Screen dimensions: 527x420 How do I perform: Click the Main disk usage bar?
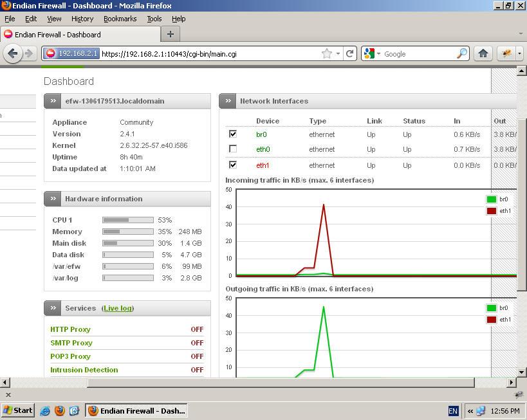coord(128,243)
